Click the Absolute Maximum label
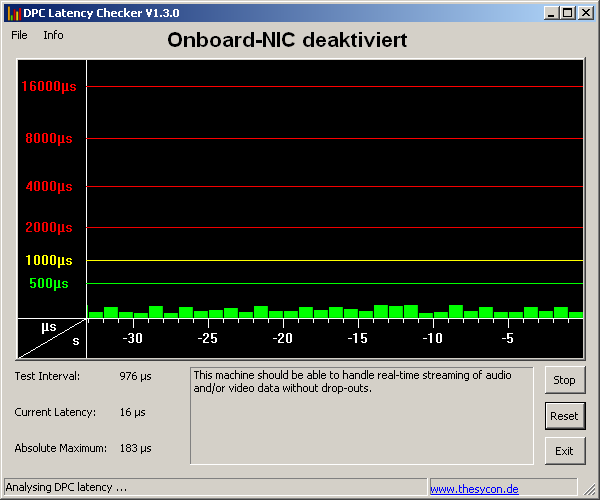Viewport: 600px width, 500px height. click(x=61, y=448)
